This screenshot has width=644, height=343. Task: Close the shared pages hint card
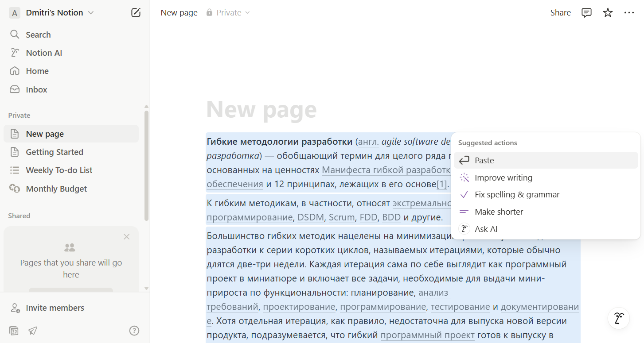point(127,237)
